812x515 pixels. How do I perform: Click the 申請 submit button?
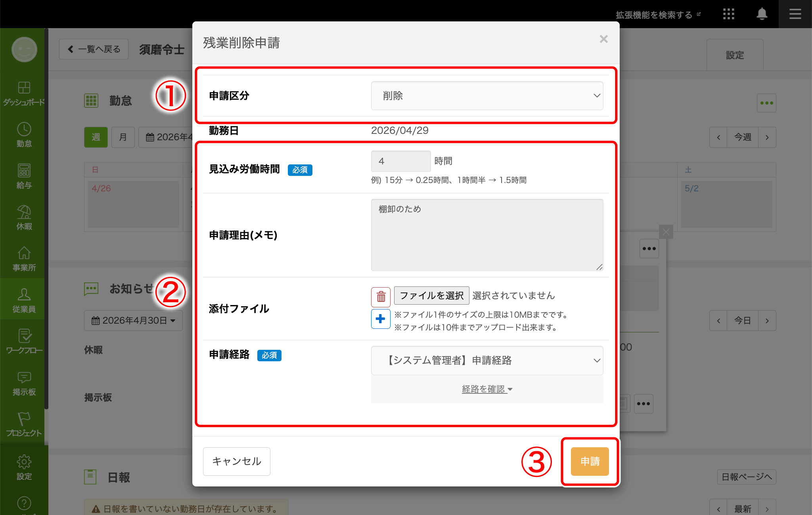tap(590, 462)
